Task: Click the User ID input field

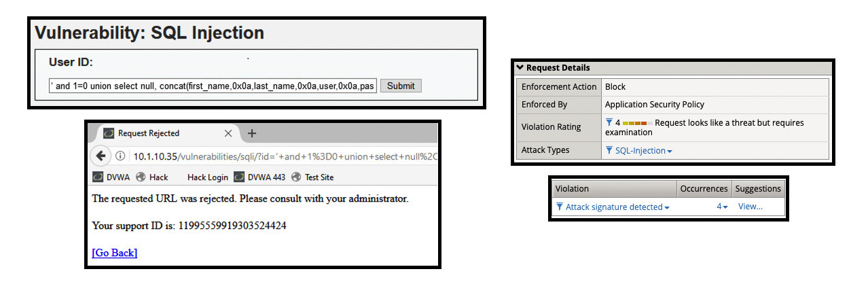Action: [213, 86]
